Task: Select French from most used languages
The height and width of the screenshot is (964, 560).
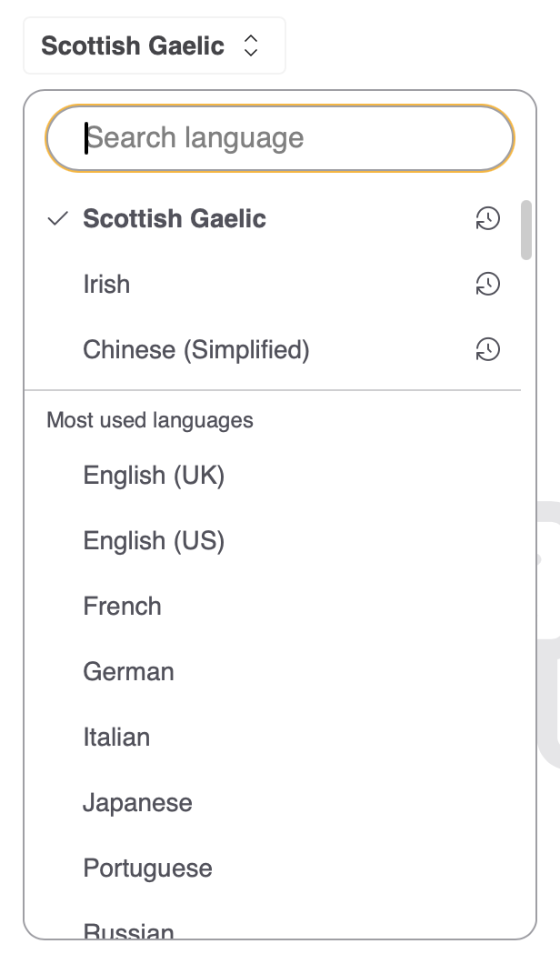Action: coord(122,607)
